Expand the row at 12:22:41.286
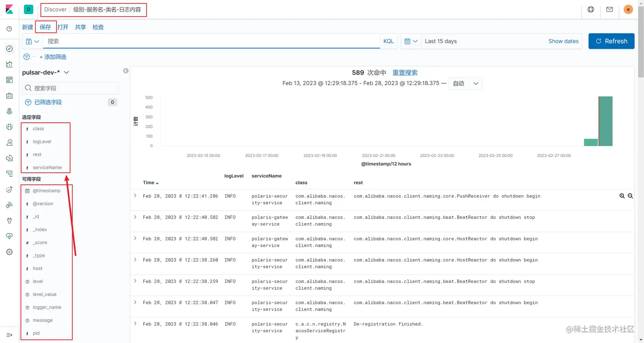Image resolution: width=644 pixels, height=343 pixels. [x=135, y=196]
